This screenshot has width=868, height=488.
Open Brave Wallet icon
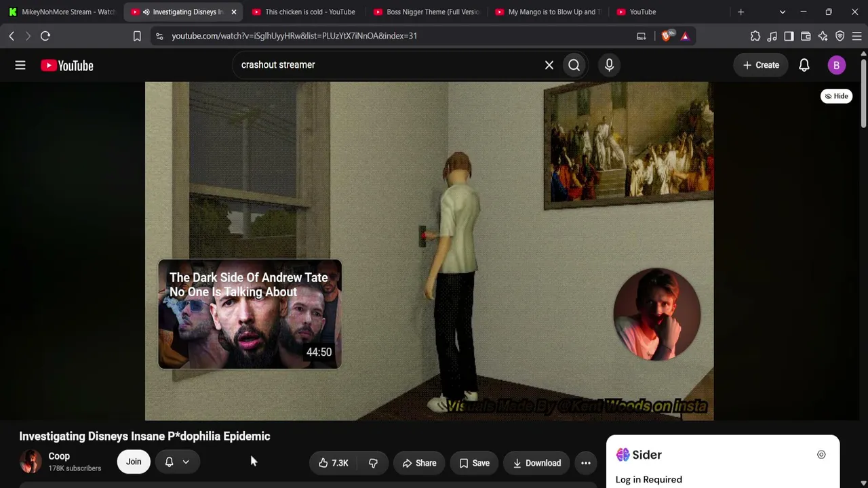coord(806,36)
